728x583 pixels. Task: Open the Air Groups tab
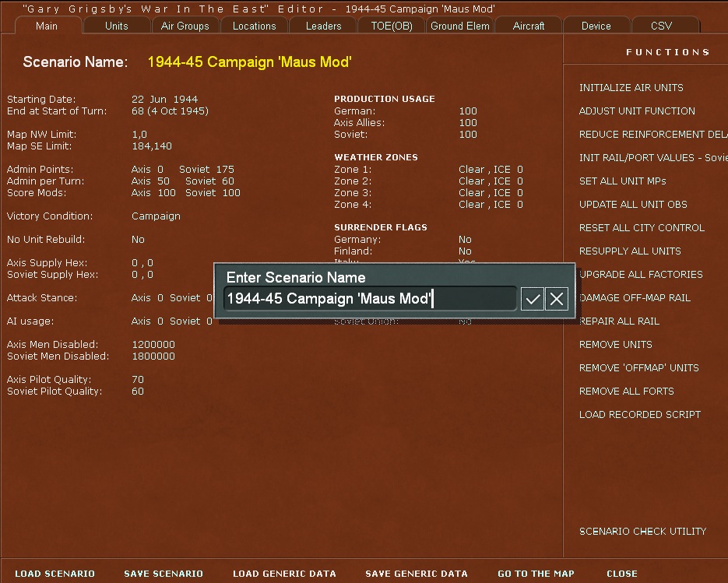click(185, 26)
